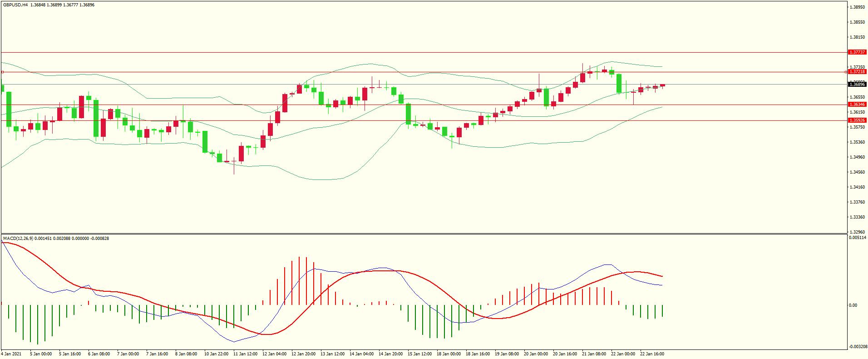
Task: Click the MACD scale value 0.005114
Action: tap(857, 238)
